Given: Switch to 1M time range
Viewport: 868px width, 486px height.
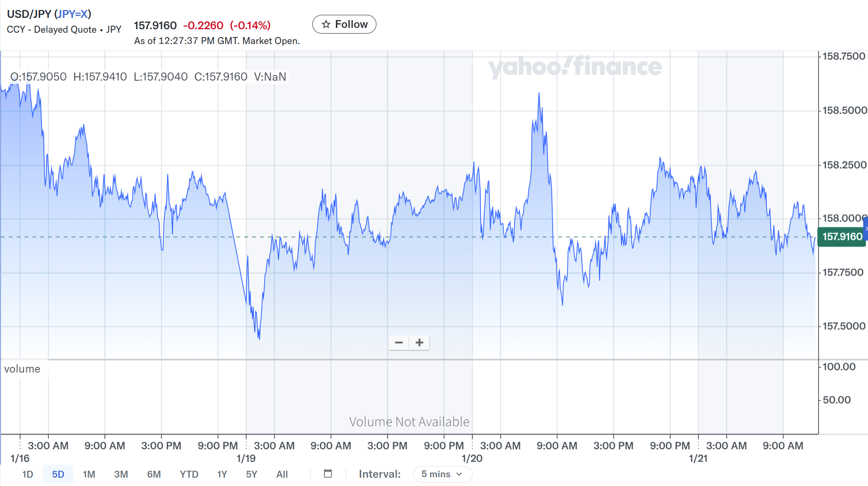Looking at the screenshot, I should click(89, 474).
